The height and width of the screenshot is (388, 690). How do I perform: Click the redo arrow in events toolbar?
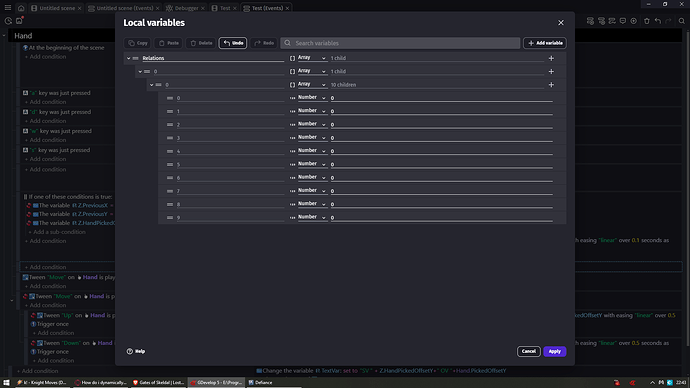[668, 21]
